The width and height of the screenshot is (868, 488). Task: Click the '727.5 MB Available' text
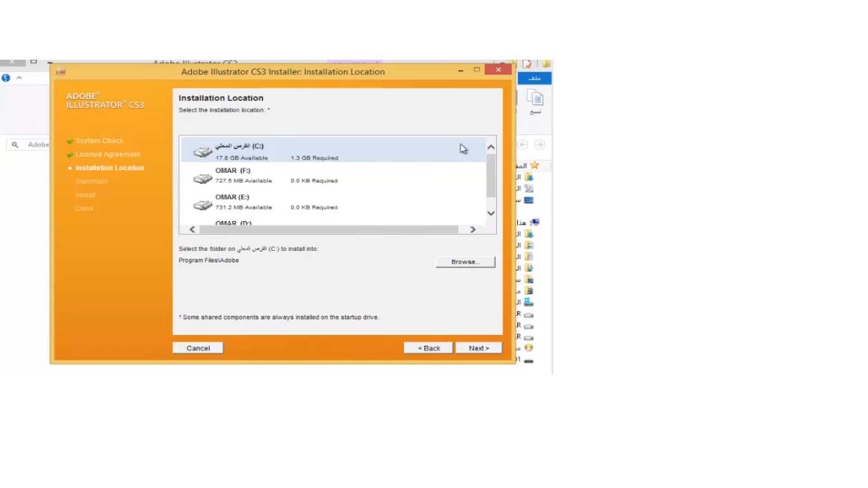coord(243,180)
